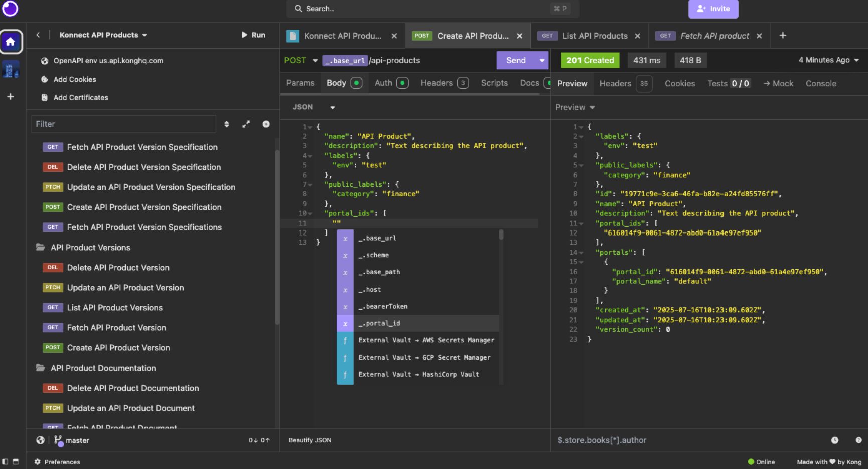Click the expand all requests icon
868x469 pixels.
coord(246,124)
